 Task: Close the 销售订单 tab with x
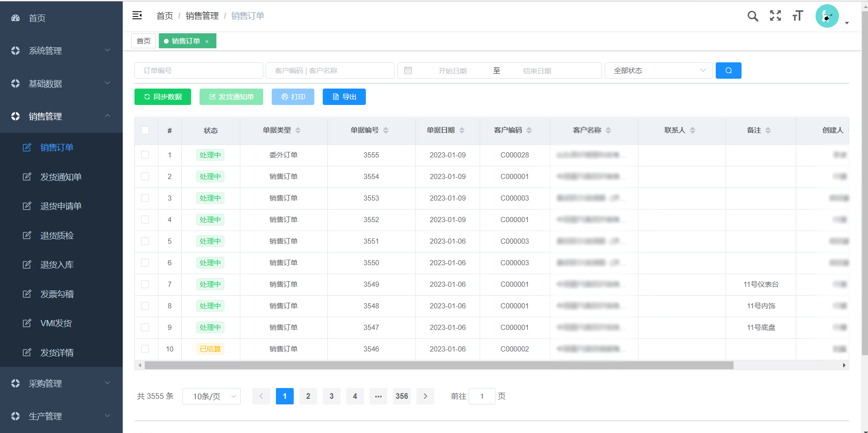(x=207, y=42)
